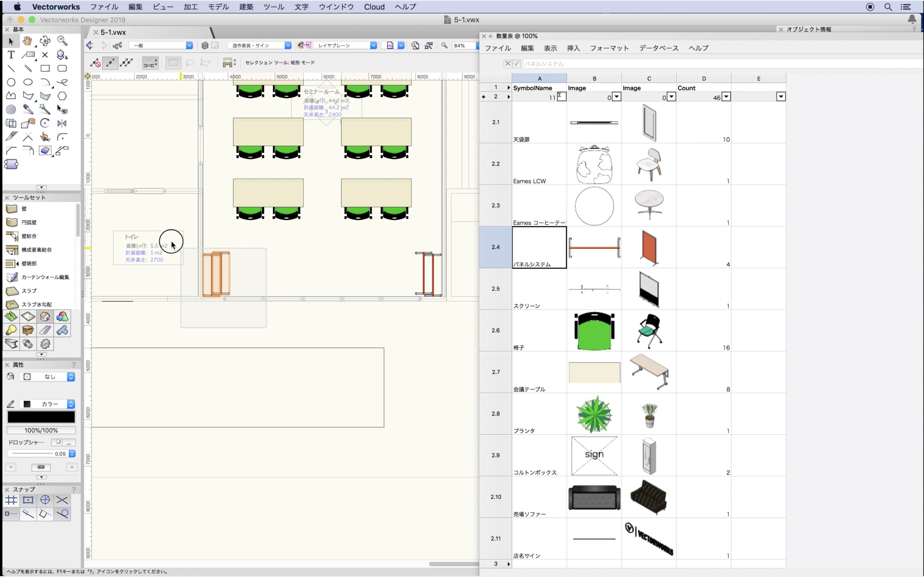924x577 pixels.
Task: Cancel the worksheet cell entry with red X
Action: point(508,64)
